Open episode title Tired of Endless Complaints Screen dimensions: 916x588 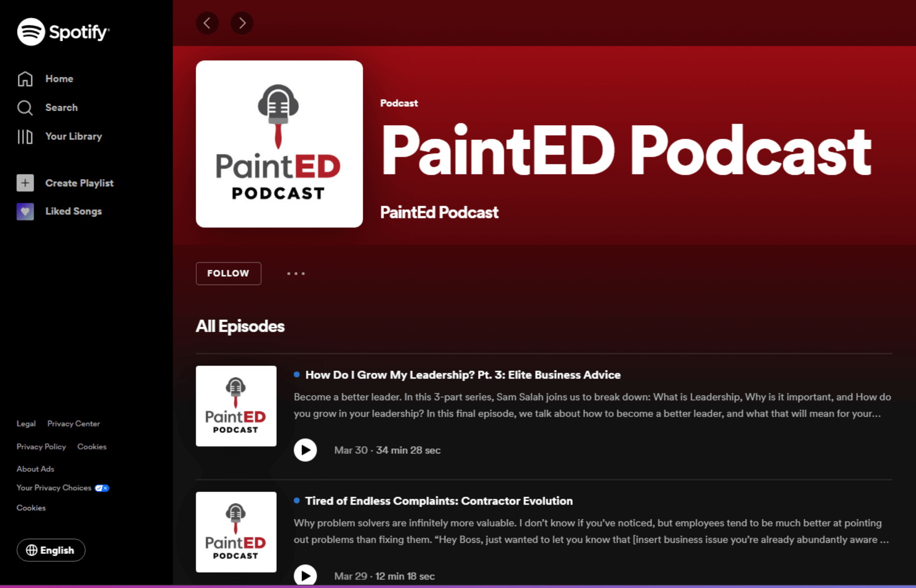click(x=439, y=501)
